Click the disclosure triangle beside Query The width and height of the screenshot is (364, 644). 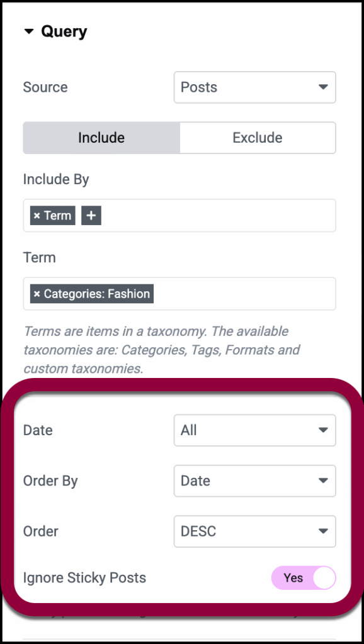click(x=28, y=31)
